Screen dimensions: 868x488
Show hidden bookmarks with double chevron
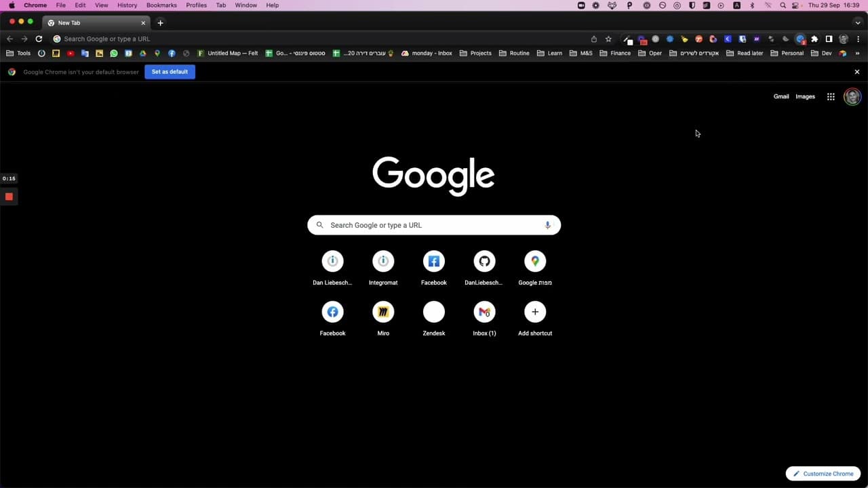coord(858,54)
